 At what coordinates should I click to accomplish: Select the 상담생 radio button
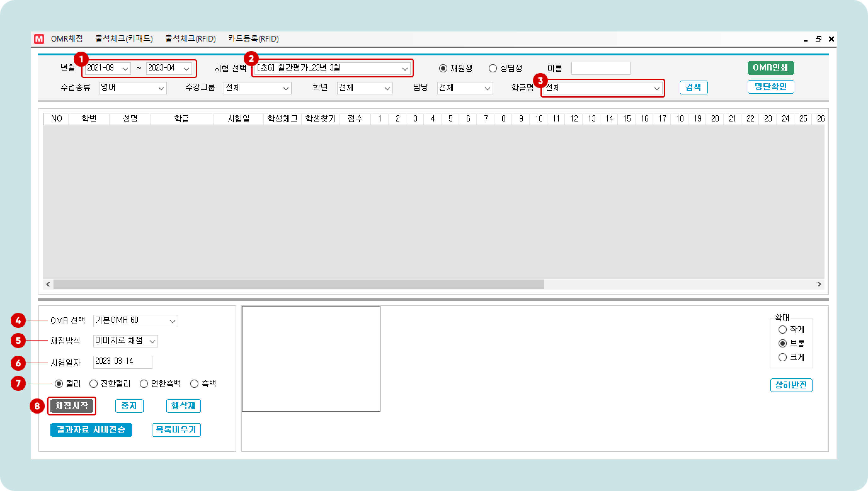(x=493, y=69)
